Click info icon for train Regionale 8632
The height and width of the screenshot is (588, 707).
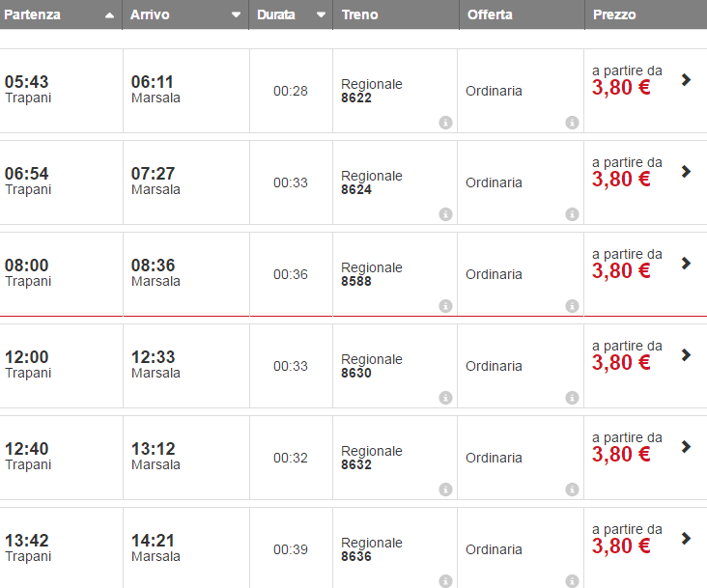click(445, 490)
